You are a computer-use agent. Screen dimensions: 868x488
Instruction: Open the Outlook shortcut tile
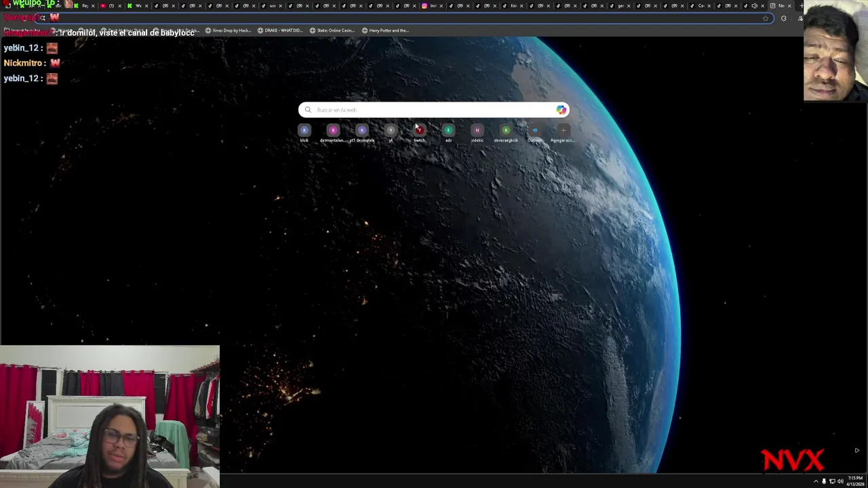pyautogui.click(x=534, y=133)
